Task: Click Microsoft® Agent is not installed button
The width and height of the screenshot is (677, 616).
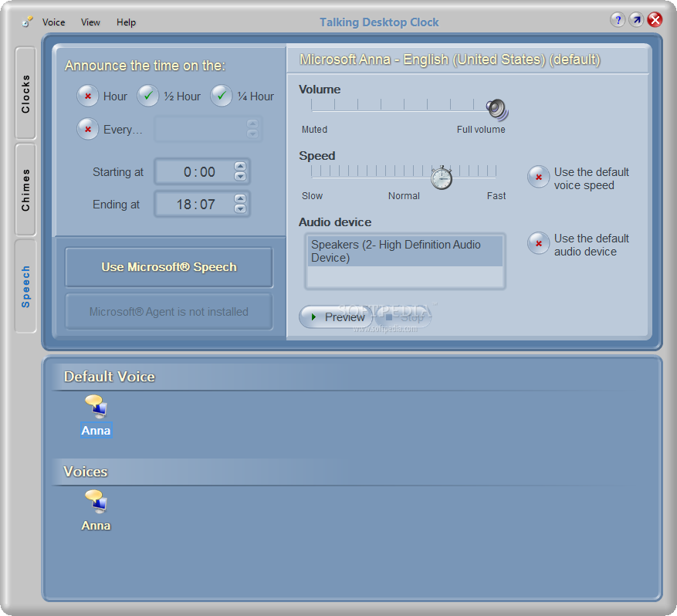Action: [169, 312]
